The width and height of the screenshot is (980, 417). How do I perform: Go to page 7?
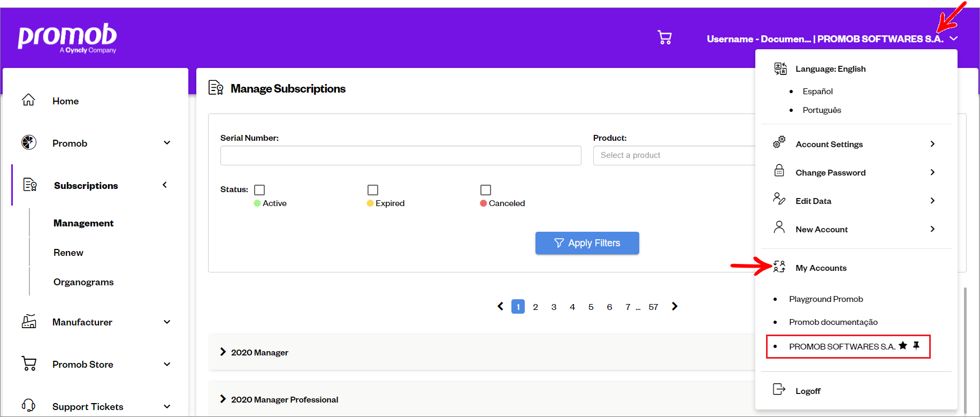click(x=627, y=307)
